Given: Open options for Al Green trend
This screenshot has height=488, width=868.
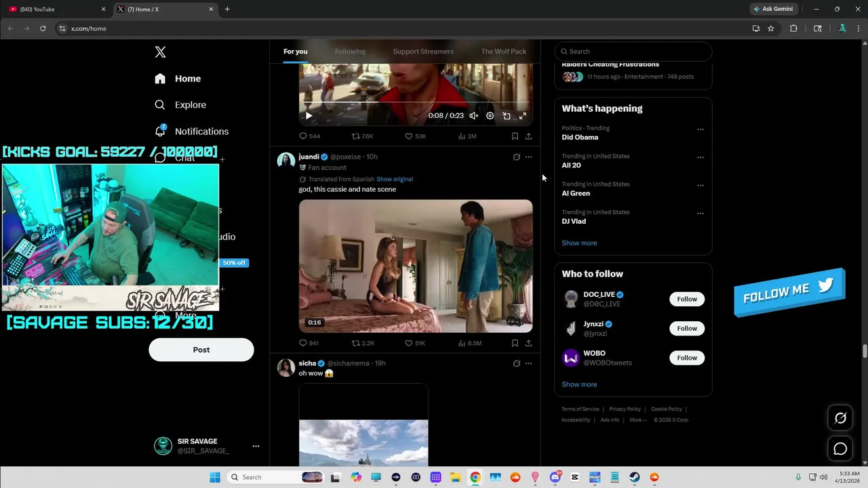Looking at the screenshot, I should pyautogui.click(x=701, y=185).
